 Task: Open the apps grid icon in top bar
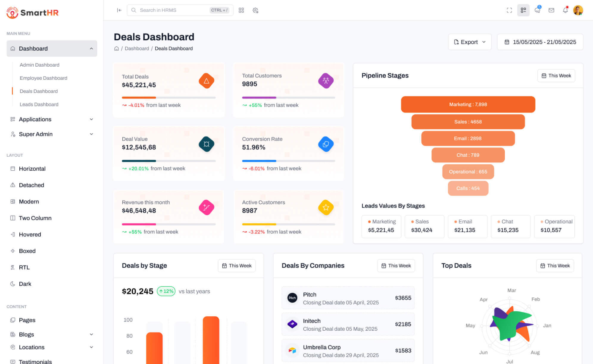pyautogui.click(x=241, y=10)
